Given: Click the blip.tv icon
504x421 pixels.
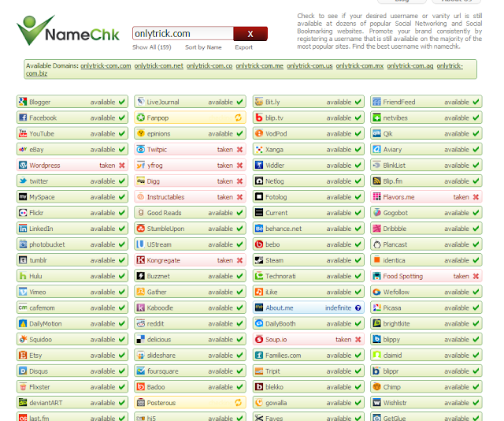Looking at the screenshot, I should pyautogui.click(x=259, y=117).
